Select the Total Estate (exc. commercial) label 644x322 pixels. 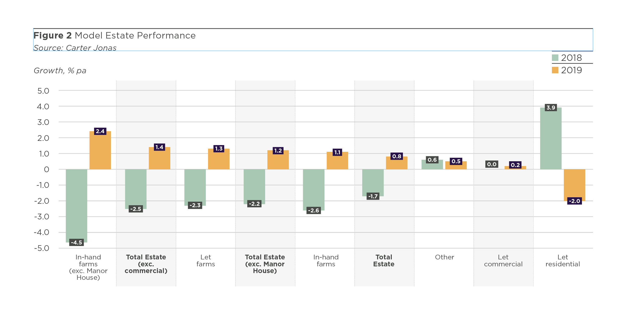pos(146,264)
